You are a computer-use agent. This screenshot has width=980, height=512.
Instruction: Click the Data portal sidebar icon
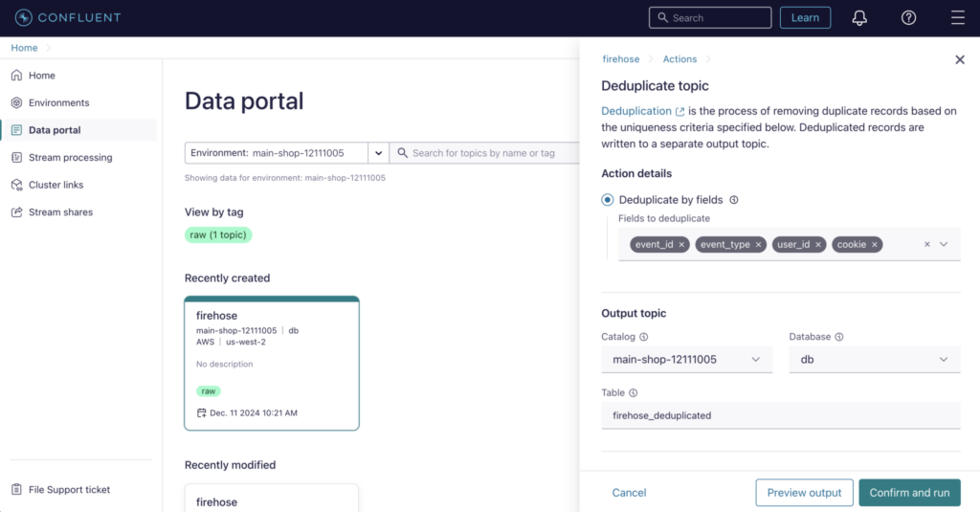click(17, 130)
